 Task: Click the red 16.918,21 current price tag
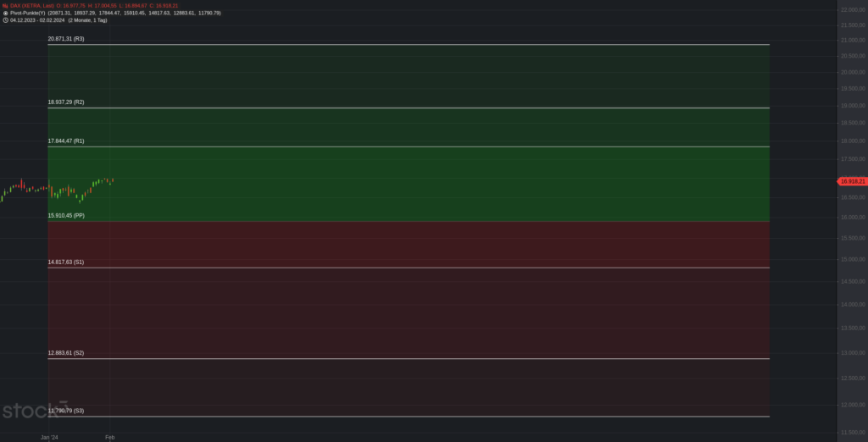click(852, 181)
